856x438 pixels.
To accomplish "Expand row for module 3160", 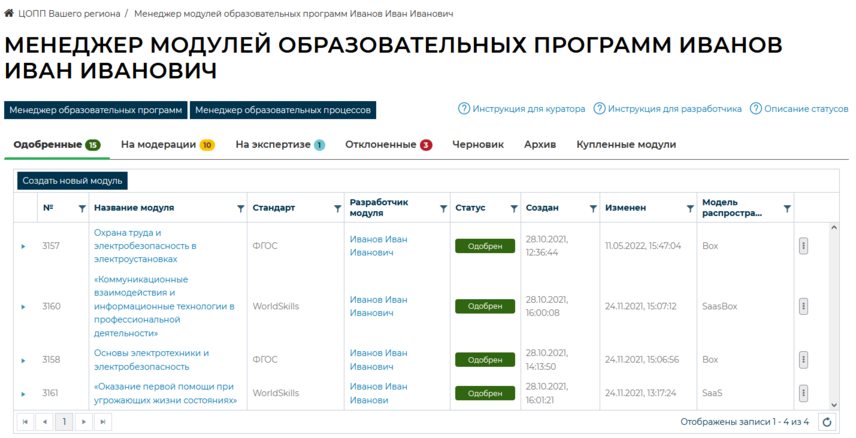I will coord(23,307).
